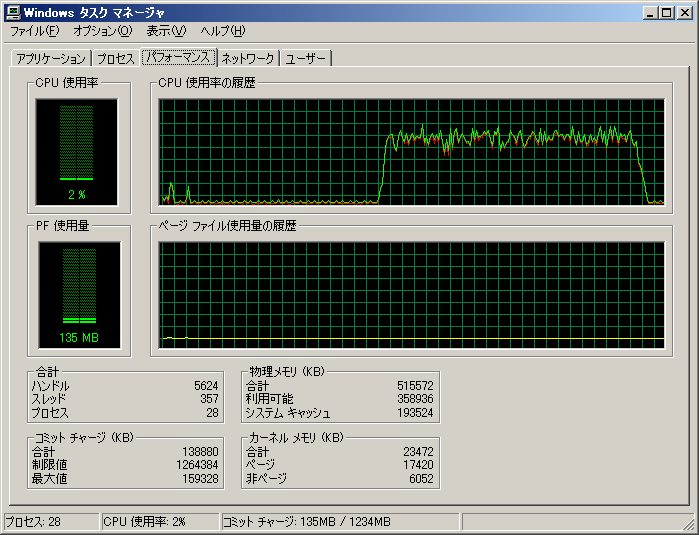Screen dimensions: 699x535
Task: Click the 最大値 value 159328
Action: click(200, 479)
